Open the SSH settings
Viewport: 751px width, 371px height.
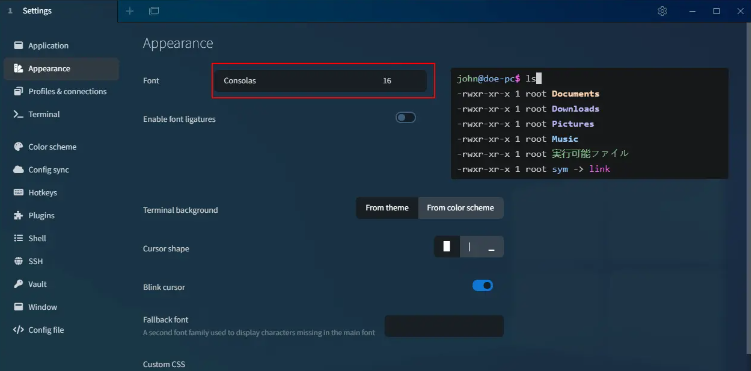tap(61, 261)
